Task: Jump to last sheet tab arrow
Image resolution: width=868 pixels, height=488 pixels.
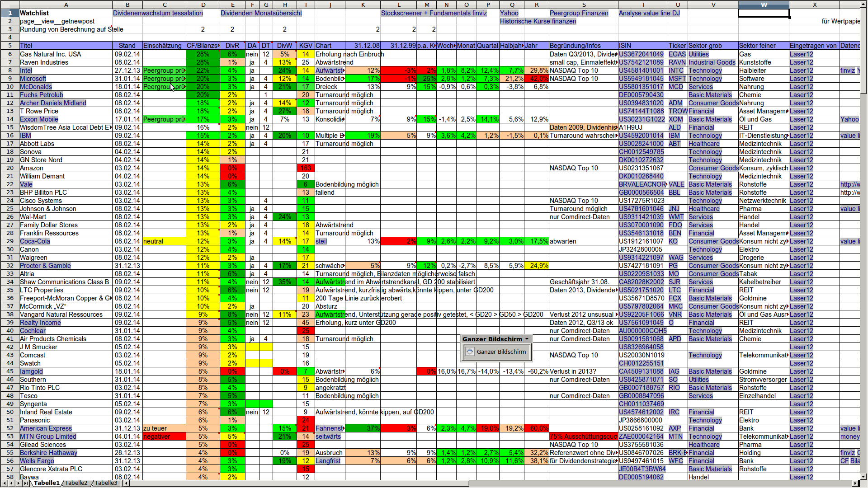Action: [x=26, y=483]
